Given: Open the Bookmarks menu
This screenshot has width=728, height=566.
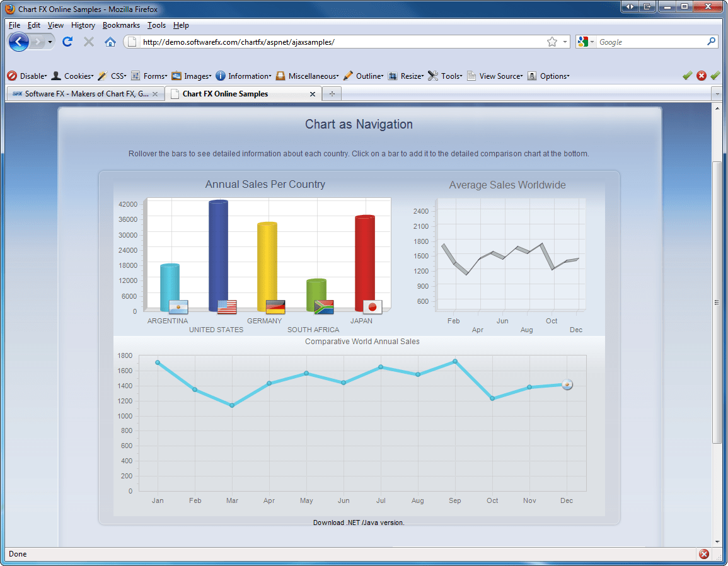Looking at the screenshot, I should point(121,25).
